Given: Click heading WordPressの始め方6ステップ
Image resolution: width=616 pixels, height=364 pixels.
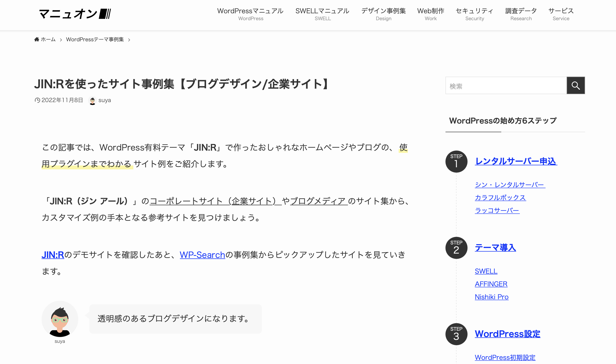Looking at the screenshot, I should point(503,121).
